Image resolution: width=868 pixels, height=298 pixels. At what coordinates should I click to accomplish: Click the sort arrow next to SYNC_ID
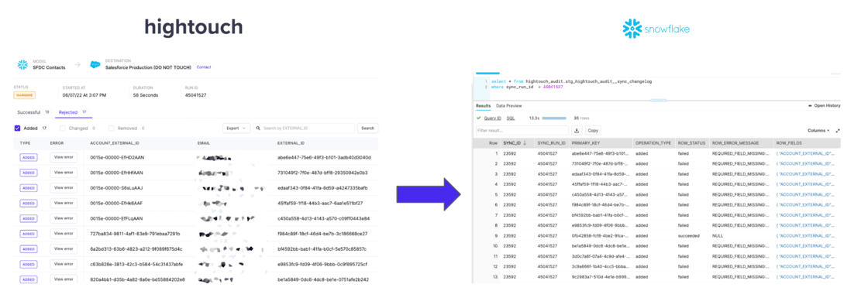pyautogui.click(x=524, y=143)
